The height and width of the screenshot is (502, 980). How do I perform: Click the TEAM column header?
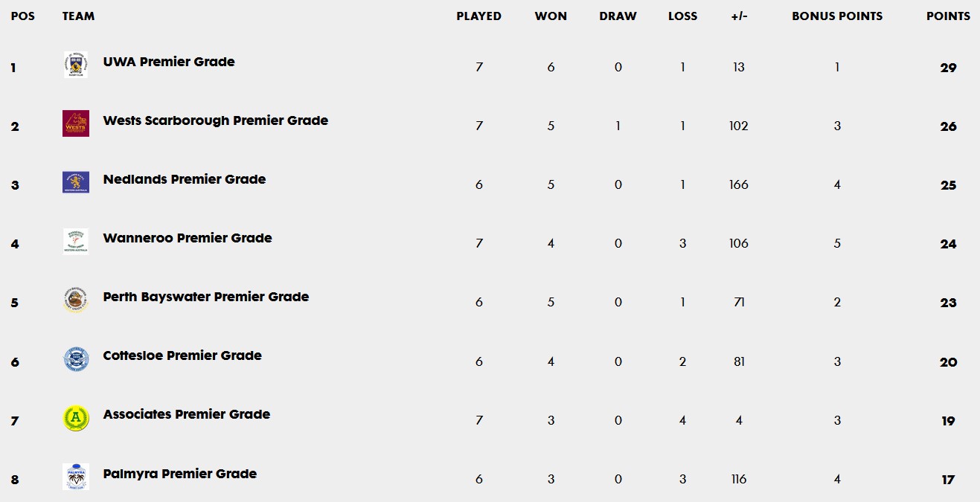coord(78,16)
